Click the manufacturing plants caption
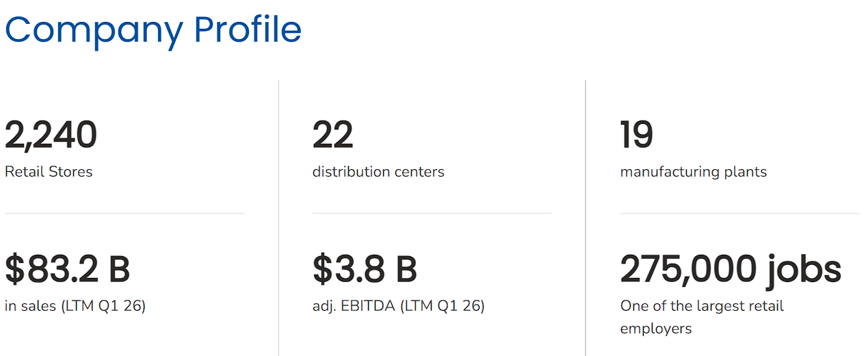Screen dimensions: 868x356 point(694,172)
